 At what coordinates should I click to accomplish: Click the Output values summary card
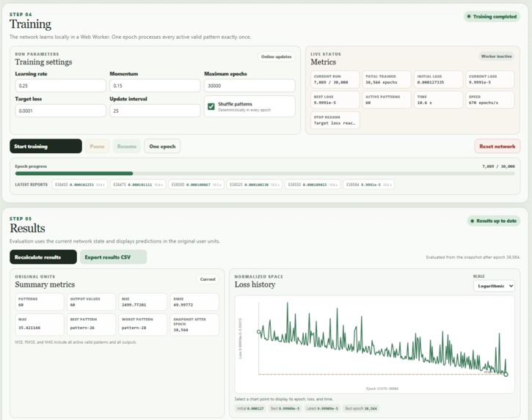(x=91, y=302)
